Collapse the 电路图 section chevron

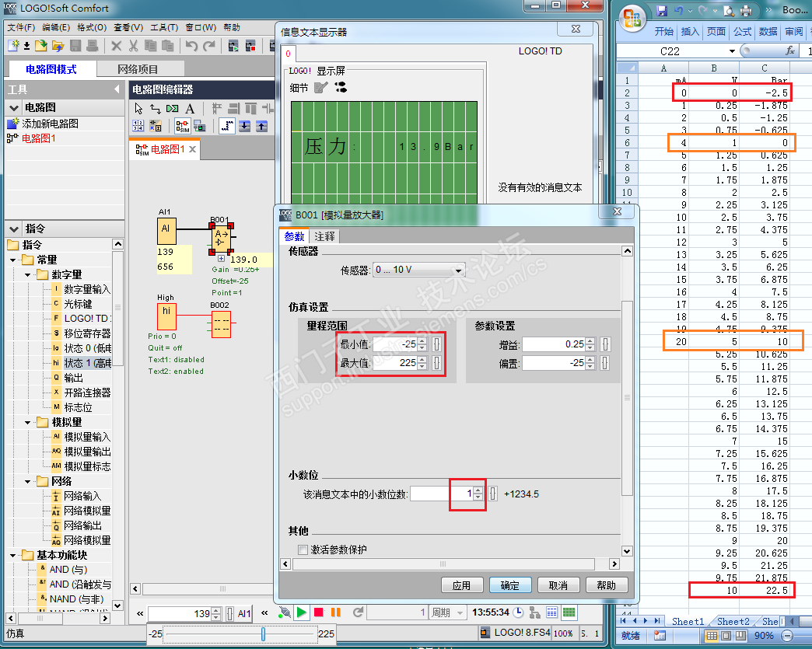pos(14,108)
